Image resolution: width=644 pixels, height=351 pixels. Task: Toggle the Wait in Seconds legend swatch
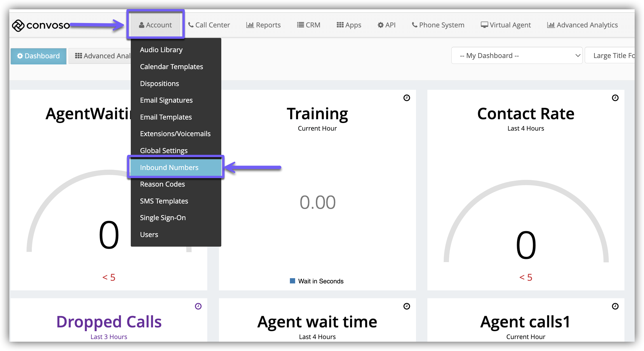[293, 281]
